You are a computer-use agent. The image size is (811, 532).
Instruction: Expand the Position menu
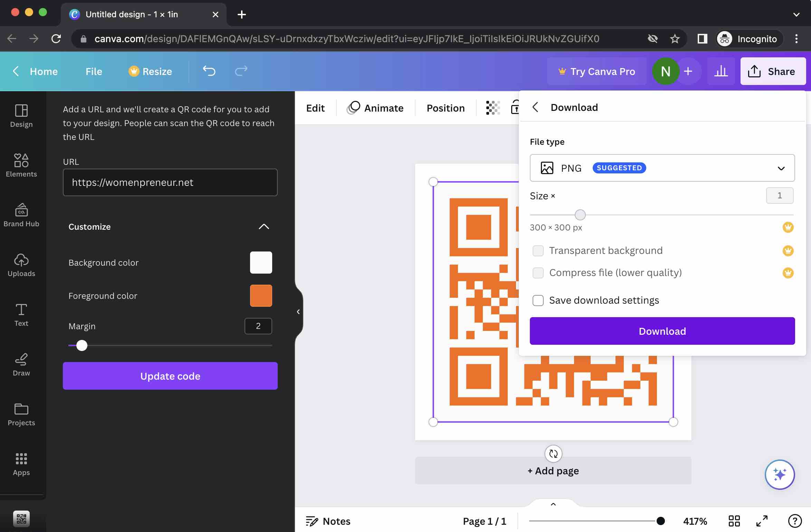445,107
